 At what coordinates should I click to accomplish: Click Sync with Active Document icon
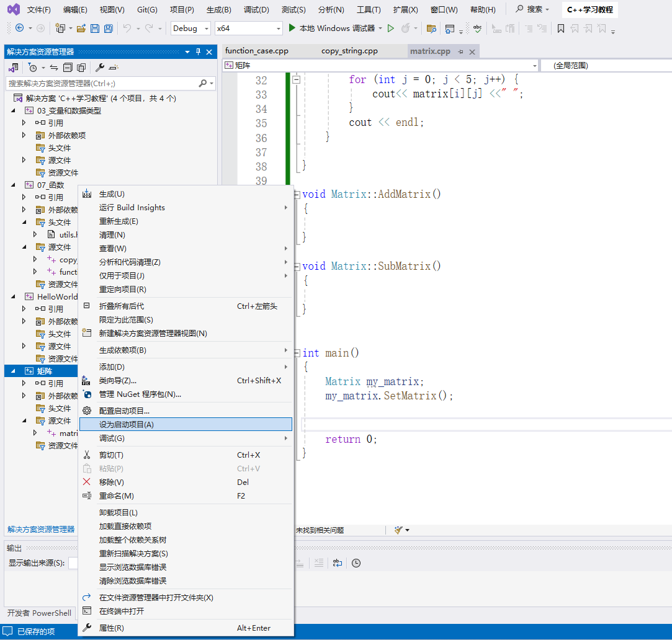click(x=54, y=67)
